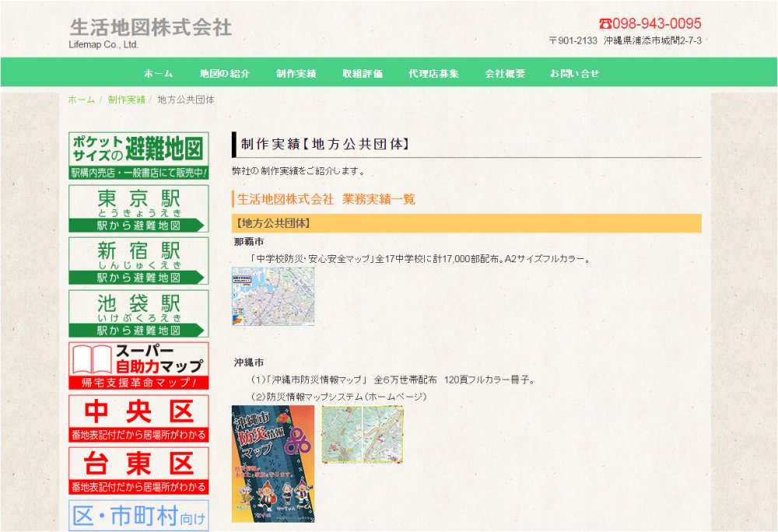Click the ホーム breadcrumb link
This screenshot has height=532, width=778.
point(81,100)
